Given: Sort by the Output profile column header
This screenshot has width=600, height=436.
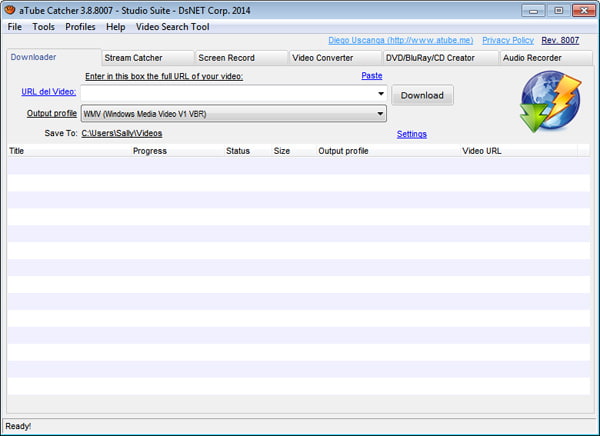Looking at the screenshot, I should (388, 151).
